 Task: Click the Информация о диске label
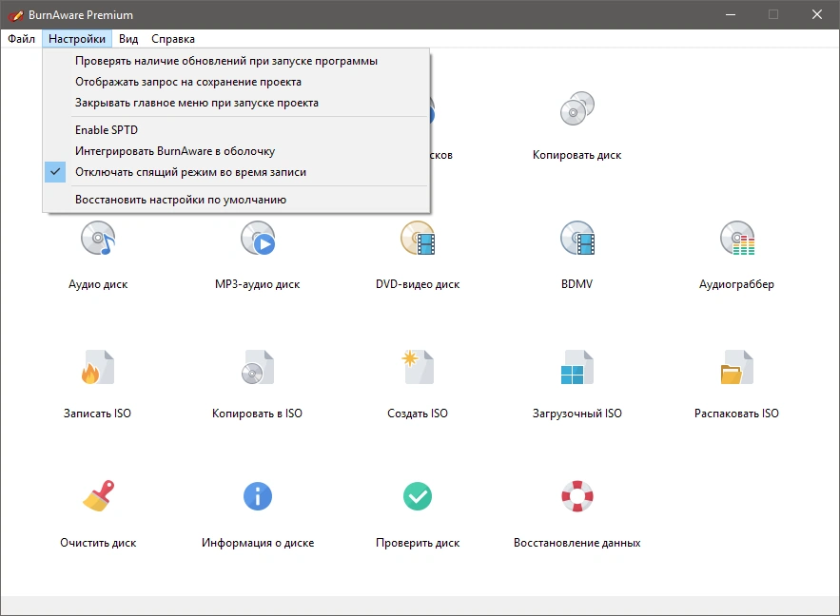point(258,543)
